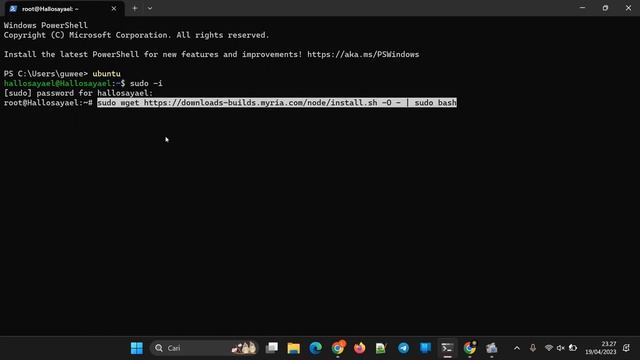This screenshot has width=640, height=360.
Task: Click the '[sudo] password for hallosayael:' line
Action: pyautogui.click(x=78, y=93)
